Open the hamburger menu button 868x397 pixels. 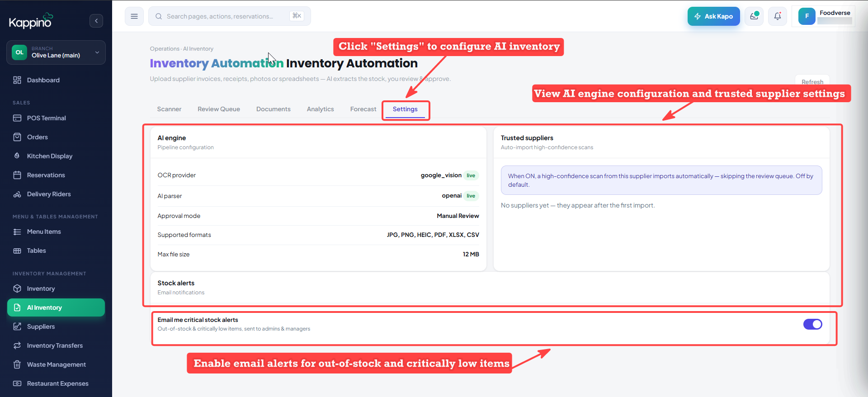pos(134,16)
